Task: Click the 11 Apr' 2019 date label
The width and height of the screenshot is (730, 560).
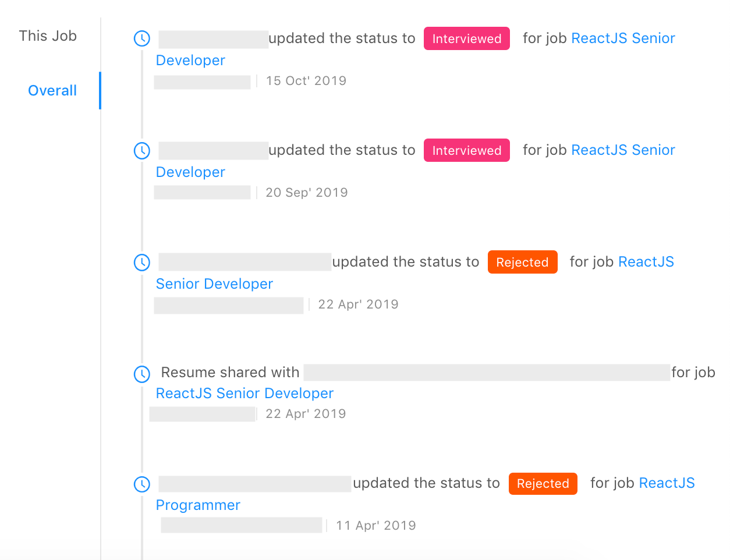Action: click(x=375, y=525)
